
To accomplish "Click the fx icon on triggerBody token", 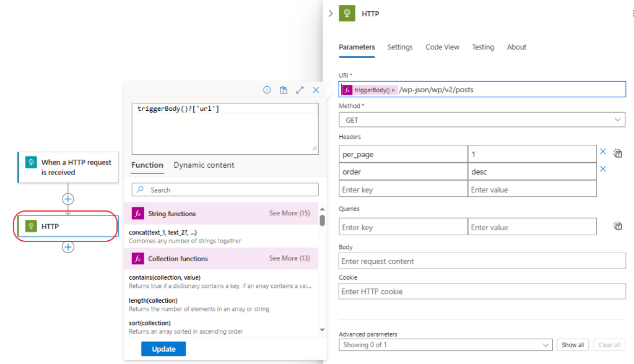I will click(x=347, y=90).
